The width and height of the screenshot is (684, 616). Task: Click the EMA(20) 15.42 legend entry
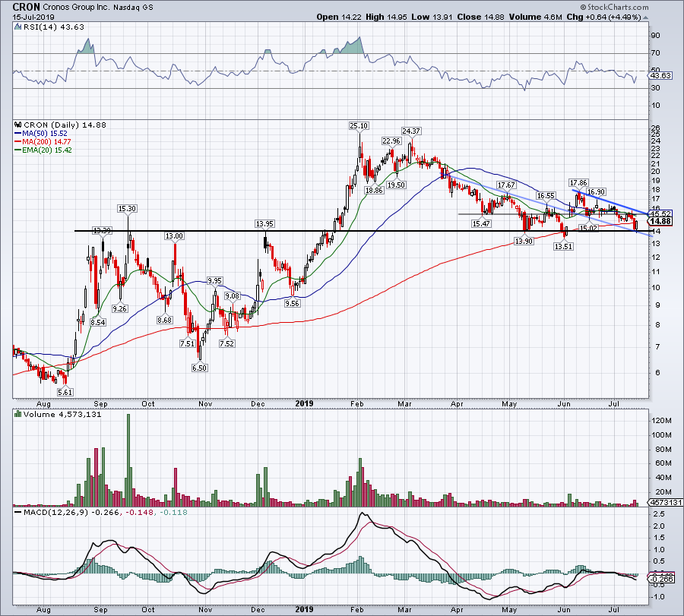tap(43, 150)
